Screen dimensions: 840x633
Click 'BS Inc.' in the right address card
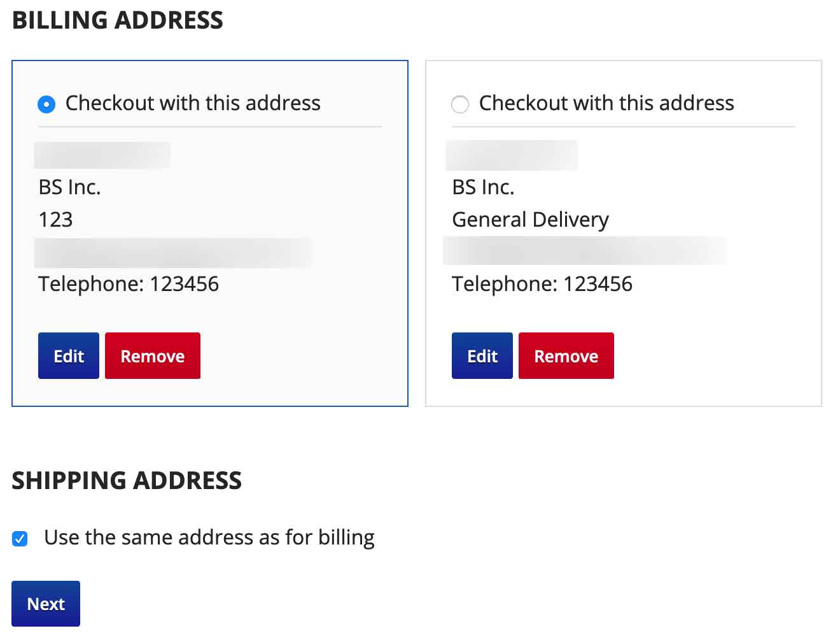pyautogui.click(x=484, y=187)
